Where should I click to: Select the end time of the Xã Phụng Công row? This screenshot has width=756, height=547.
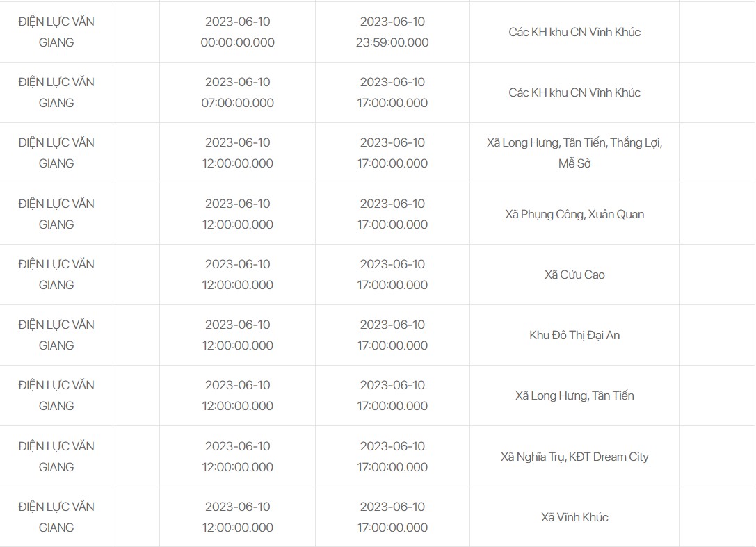coord(392,214)
